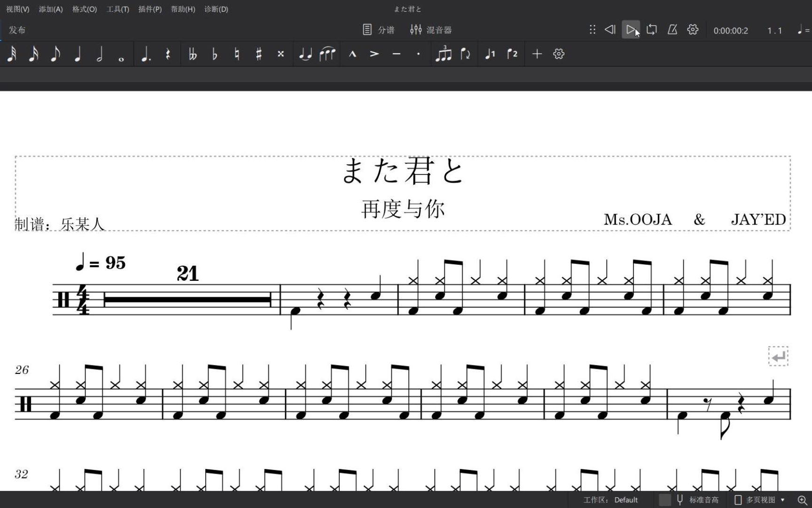Viewport: 812px width, 508px height.
Task: Open the 混音器 mixer
Action: click(x=430, y=30)
